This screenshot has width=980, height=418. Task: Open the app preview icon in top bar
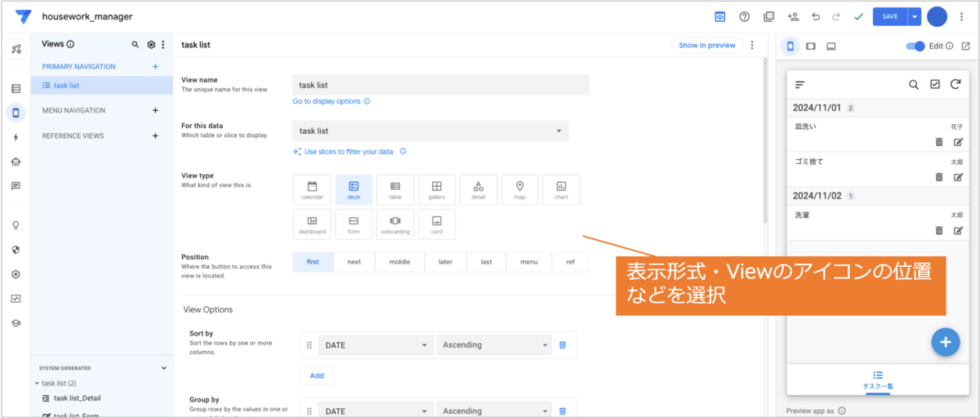(x=720, y=16)
